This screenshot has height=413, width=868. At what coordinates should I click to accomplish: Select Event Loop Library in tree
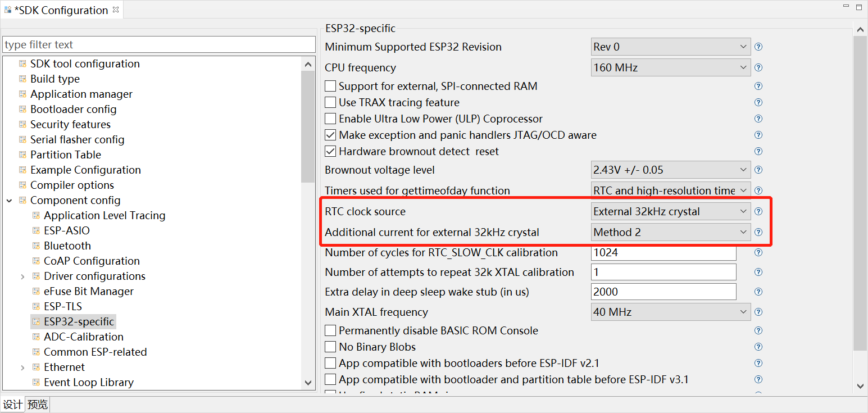click(89, 382)
